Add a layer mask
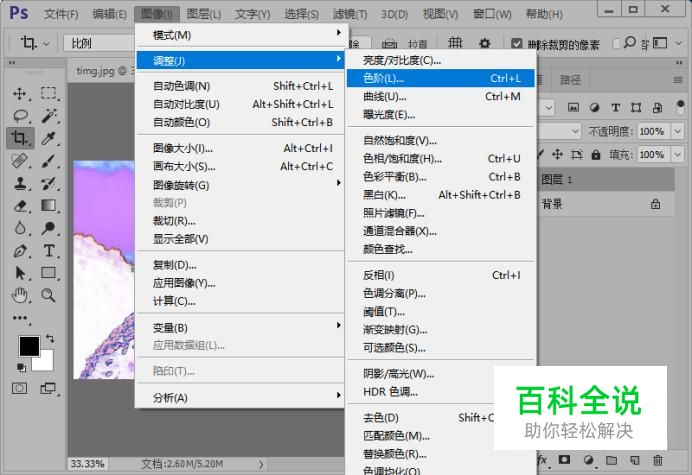 (564, 460)
